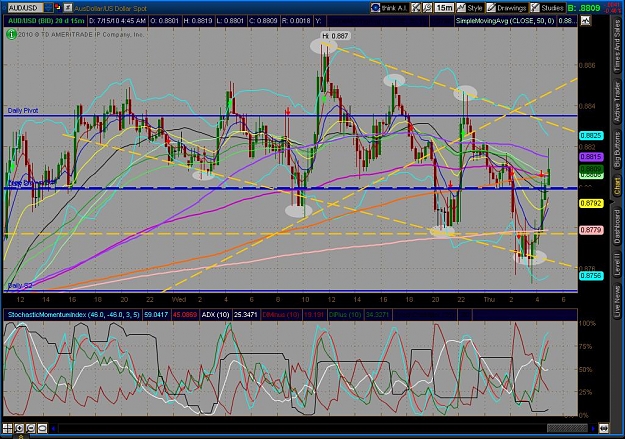Select the Chart side tab
The height and width of the screenshot is (439, 625).
617,187
